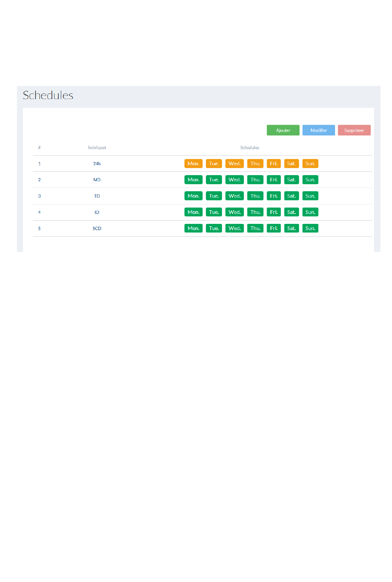Pick Thu. badge in the TD row

point(255,196)
